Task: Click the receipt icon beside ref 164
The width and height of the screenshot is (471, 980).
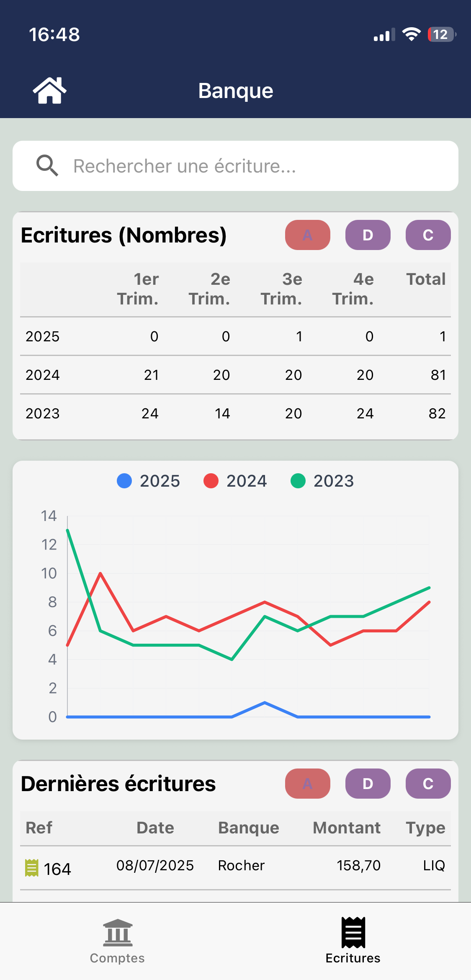Action: tap(32, 868)
